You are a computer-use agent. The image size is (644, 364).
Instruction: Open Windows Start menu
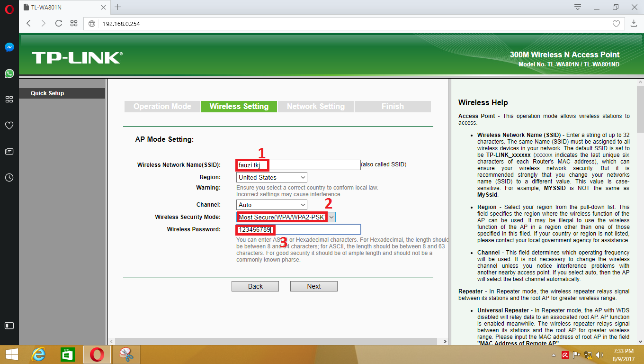click(11, 355)
